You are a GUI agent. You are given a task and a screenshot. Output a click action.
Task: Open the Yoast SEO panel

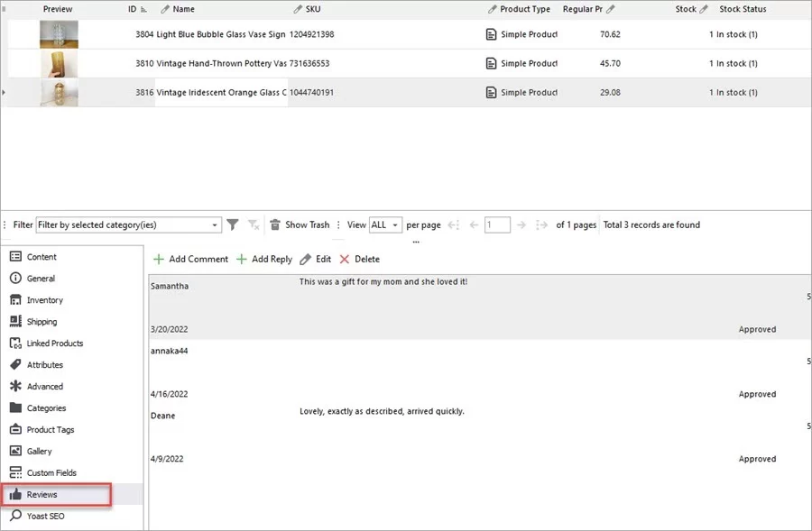[x=42, y=516]
